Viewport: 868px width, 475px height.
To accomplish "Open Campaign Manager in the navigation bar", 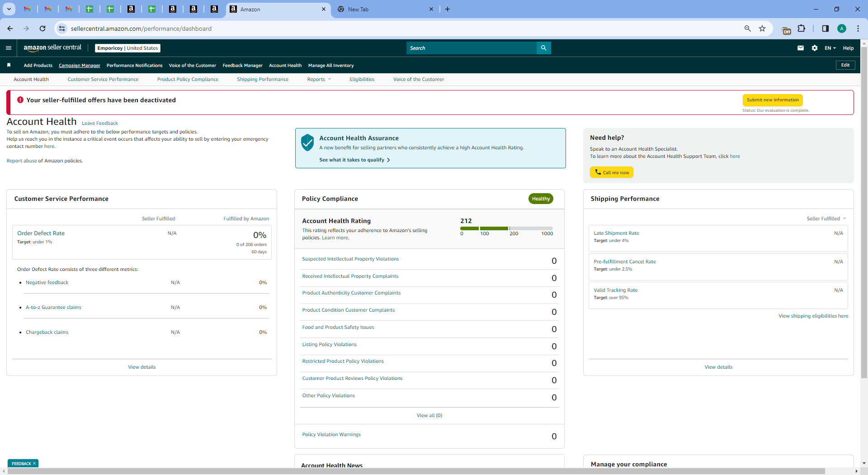I will pos(80,66).
